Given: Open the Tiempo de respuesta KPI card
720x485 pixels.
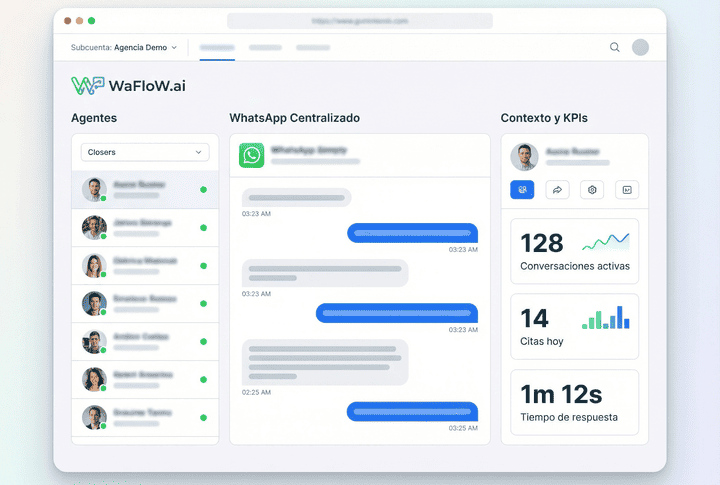Looking at the screenshot, I should coord(574,402).
